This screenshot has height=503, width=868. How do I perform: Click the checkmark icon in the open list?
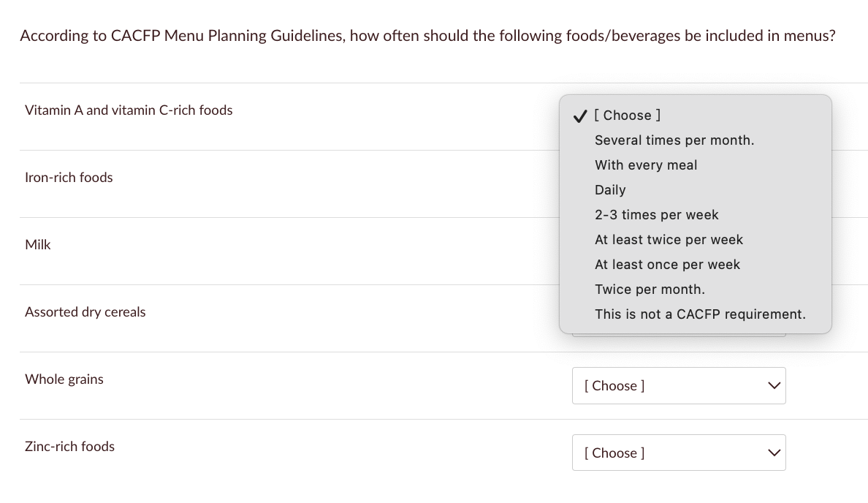click(x=580, y=116)
